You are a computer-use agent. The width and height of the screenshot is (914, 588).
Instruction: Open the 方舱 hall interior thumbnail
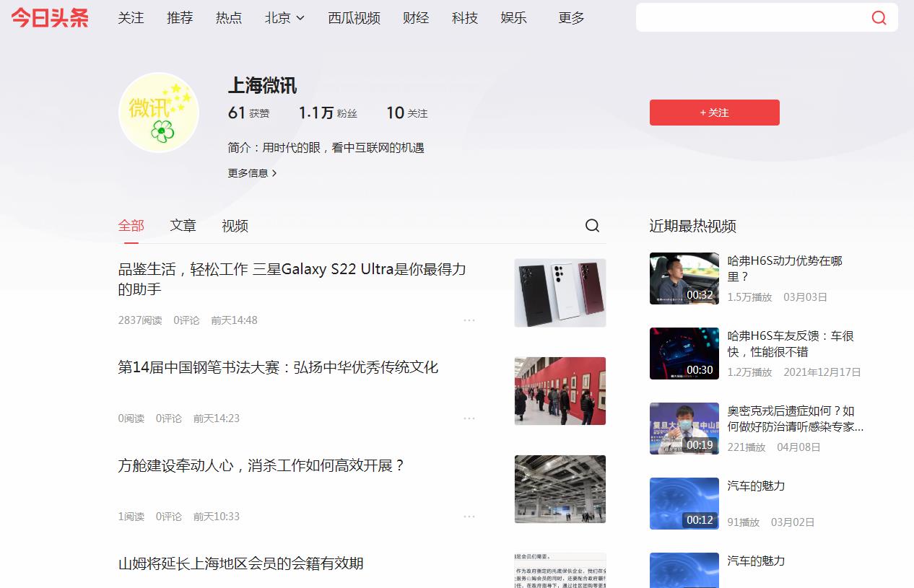[x=560, y=489]
